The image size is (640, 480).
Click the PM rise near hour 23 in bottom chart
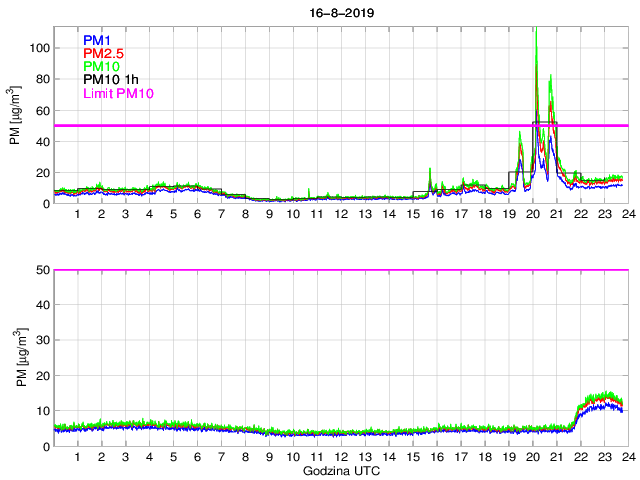[x=600, y=402]
